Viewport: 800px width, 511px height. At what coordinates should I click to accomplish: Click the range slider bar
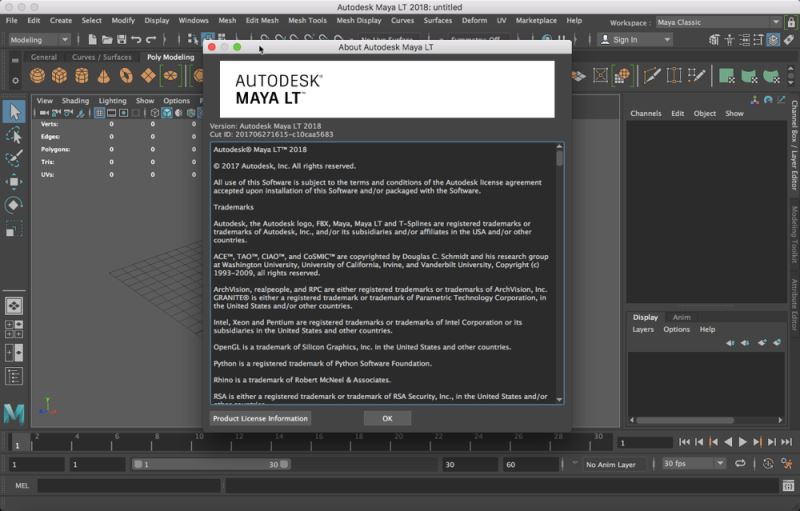tap(211, 464)
